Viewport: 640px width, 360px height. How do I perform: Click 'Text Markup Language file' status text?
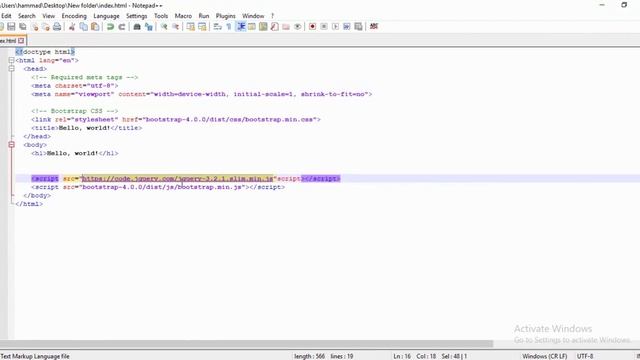[35, 356]
